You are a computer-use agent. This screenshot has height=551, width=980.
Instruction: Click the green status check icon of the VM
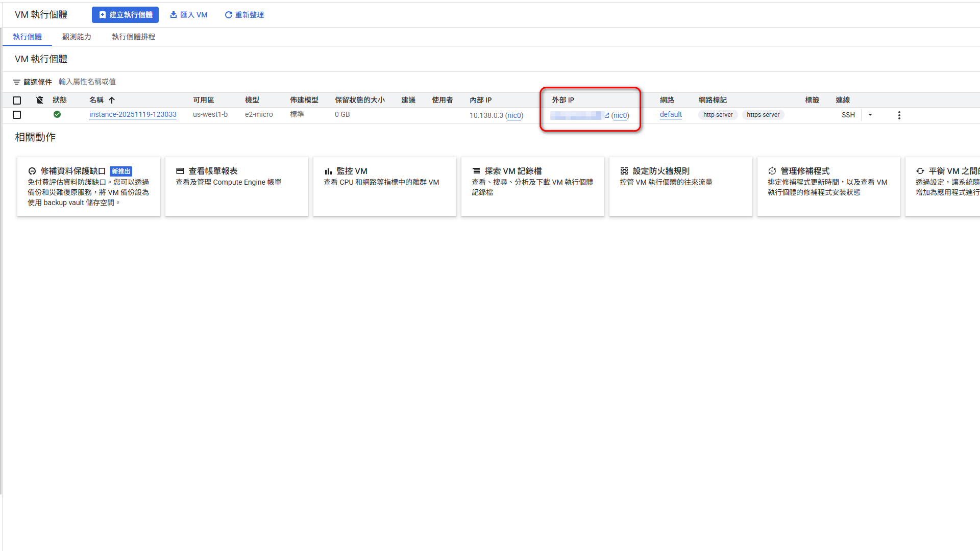57,114
